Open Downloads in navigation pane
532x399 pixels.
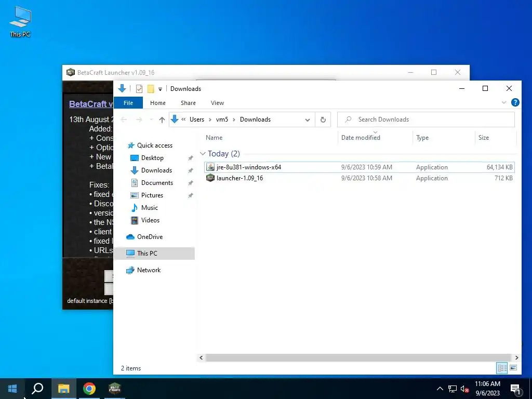click(156, 170)
